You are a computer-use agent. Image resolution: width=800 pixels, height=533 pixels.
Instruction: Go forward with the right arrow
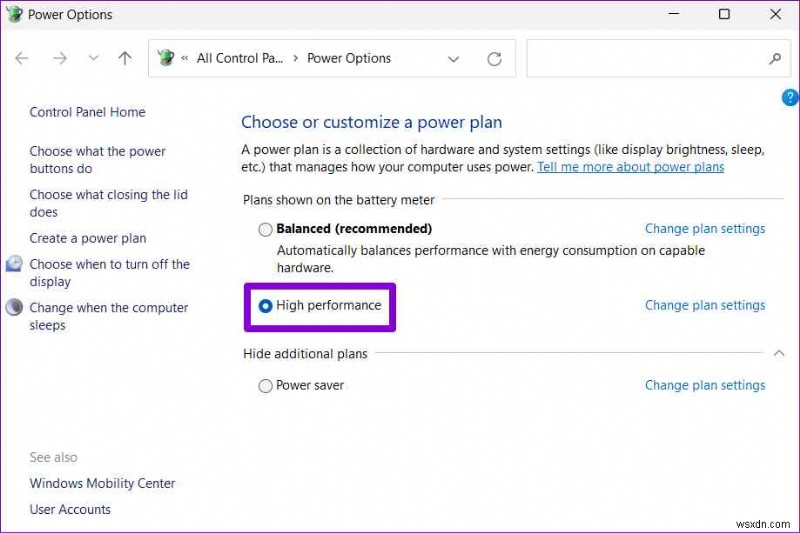(60, 58)
